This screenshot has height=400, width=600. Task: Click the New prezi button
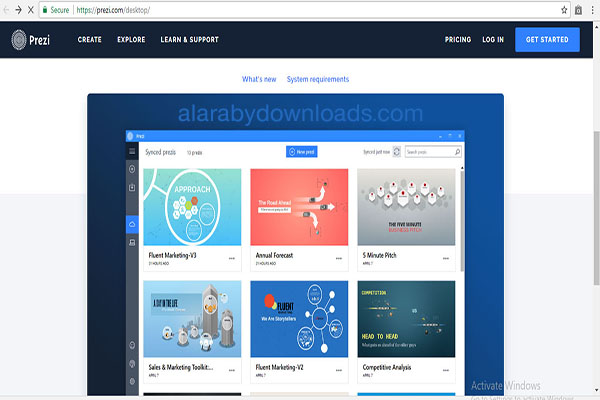[x=302, y=152]
